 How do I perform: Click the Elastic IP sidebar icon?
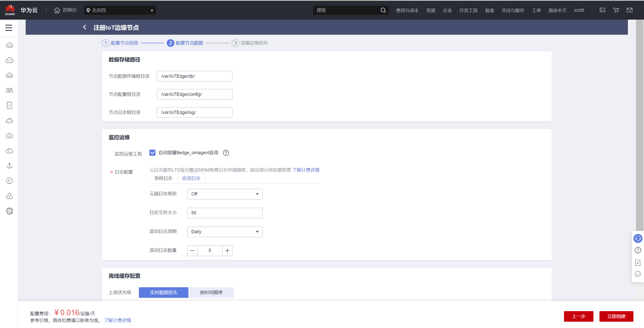pos(9,181)
